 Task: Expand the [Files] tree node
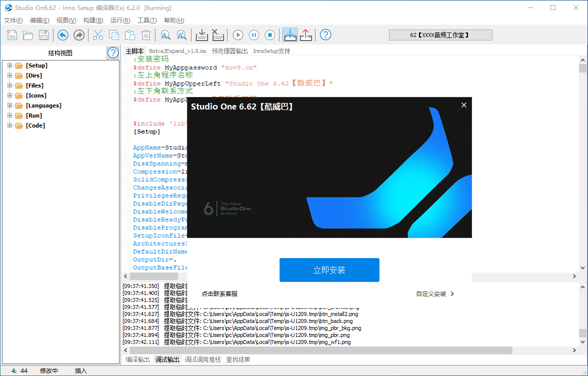10,85
